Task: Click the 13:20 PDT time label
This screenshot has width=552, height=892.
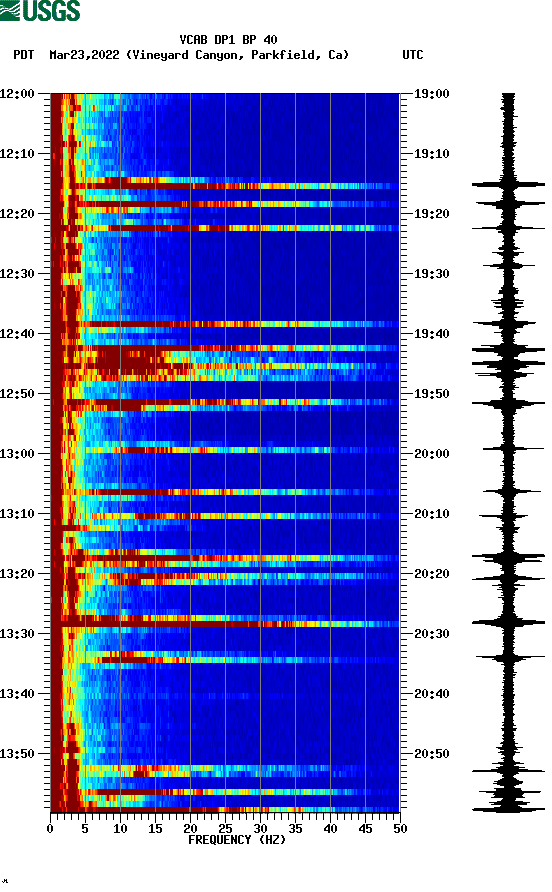Action: [17, 573]
